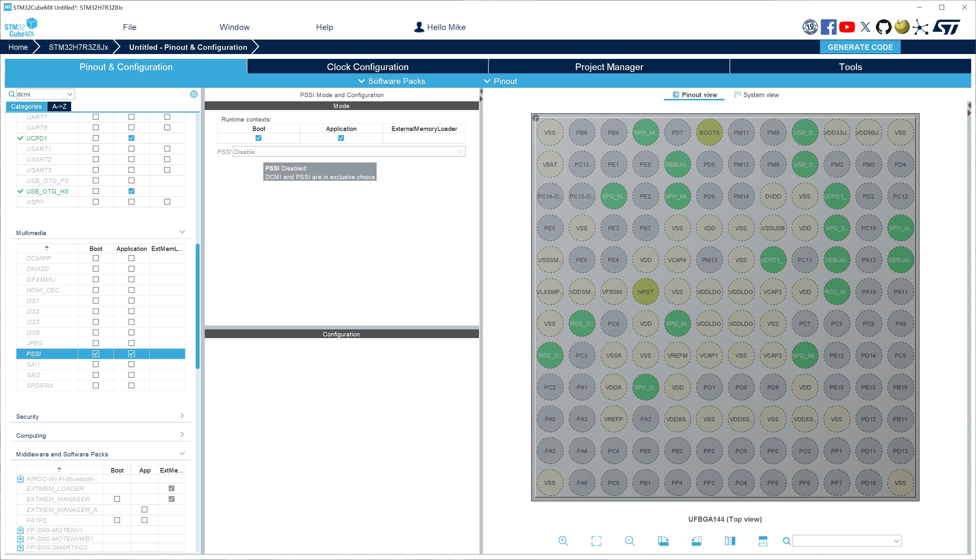Screen dimensions: 976x560
Task: Toggle UCPD1 Application context checkbox
Action: pyautogui.click(x=131, y=138)
